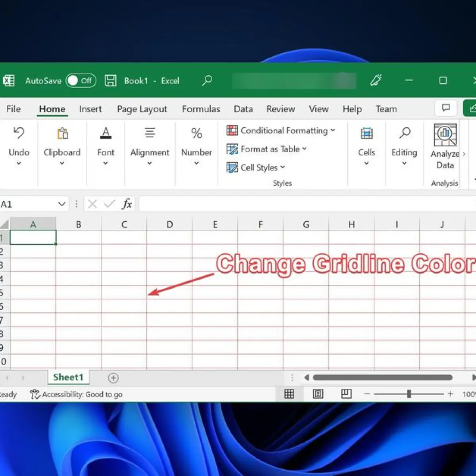This screenshot has height=476, width=476.
Task: Switch to the Home tab
Action: pyautogui.click(x=52, y=109)
